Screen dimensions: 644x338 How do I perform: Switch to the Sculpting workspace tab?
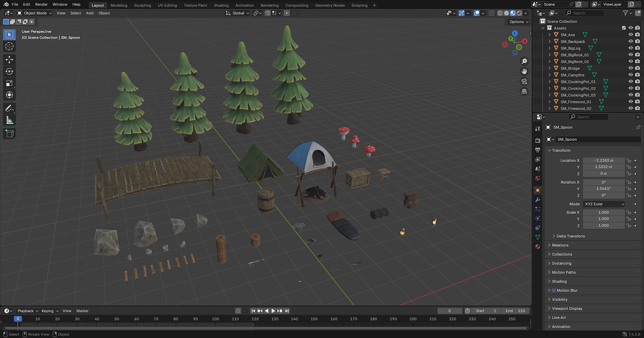[143, 5]
